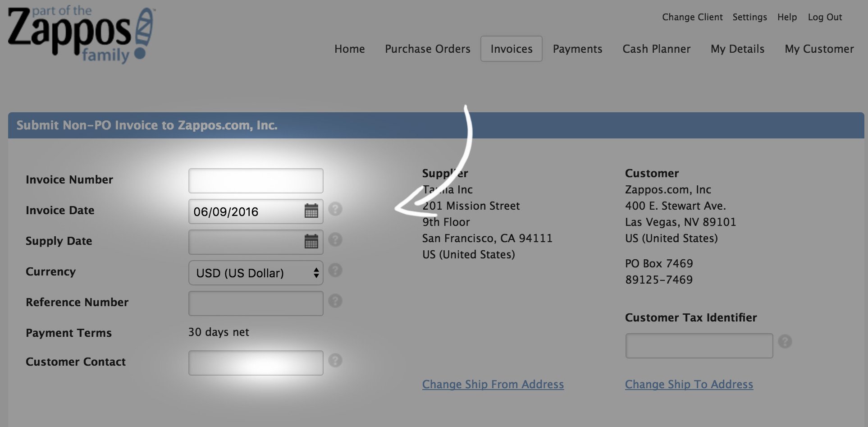Image resolution: width=868 pixels, height=427 pixels.
Task: Click Change Ship To Address link
Action: coord(689,384)
